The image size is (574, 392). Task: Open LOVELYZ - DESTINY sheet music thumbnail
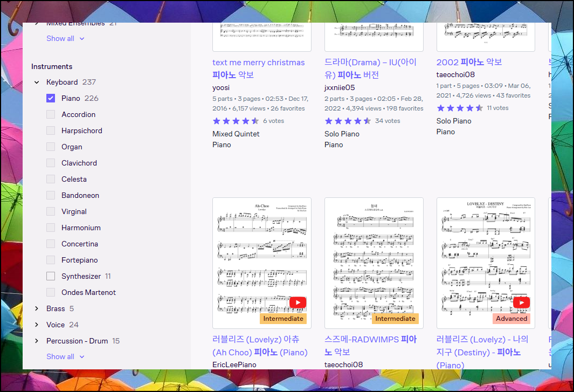click(x=486, y=263)
